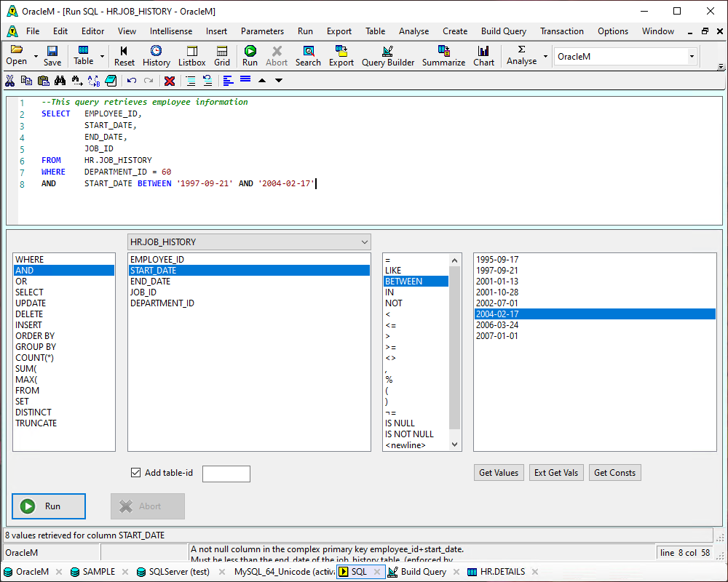
Task: Paste with the clipboard icon
Action: [x=44, y=81]
